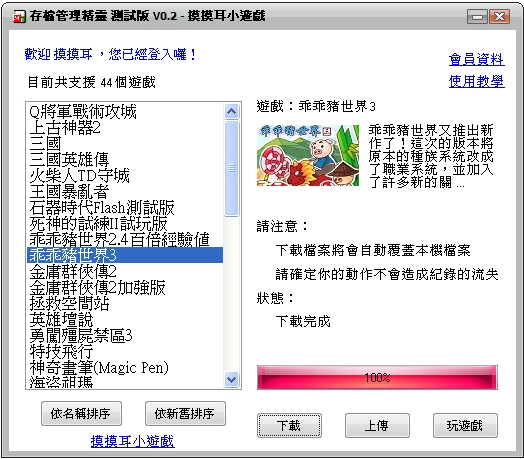The width and height of the screenshot is (524, 459).
Task: Click the 下載 download button
Action: 289,426
